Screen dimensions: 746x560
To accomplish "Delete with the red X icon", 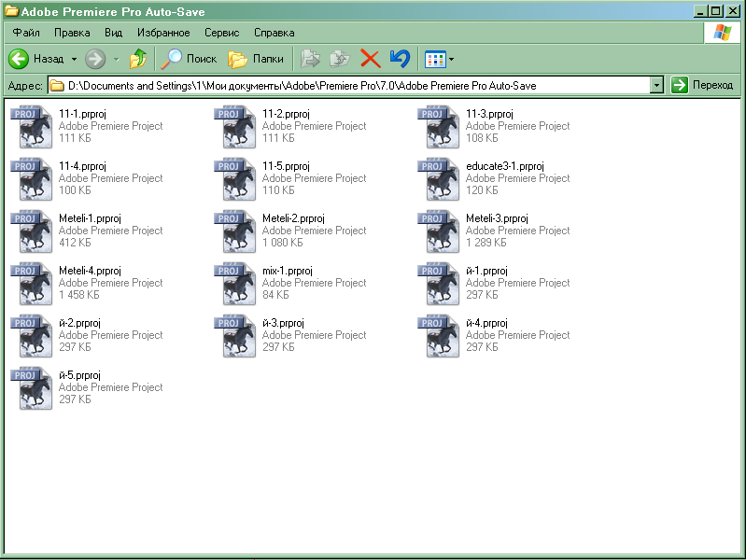I will (x=370, y=59).
